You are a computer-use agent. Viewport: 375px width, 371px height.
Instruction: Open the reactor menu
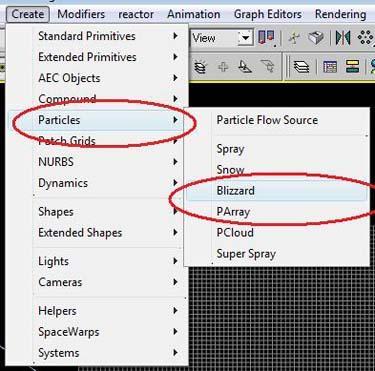pyautogui.click(x=136, y=14)
